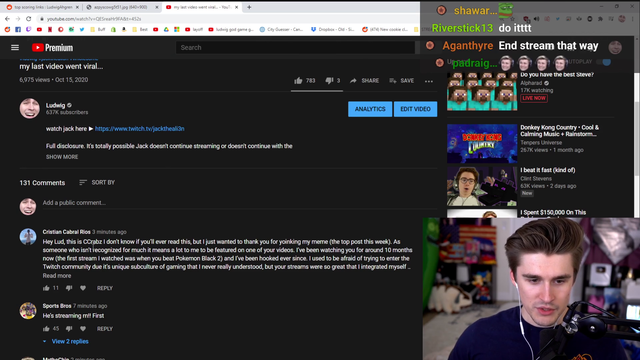Open Ludwig channel name link
The image size is (640, 360).
[56, 105]
